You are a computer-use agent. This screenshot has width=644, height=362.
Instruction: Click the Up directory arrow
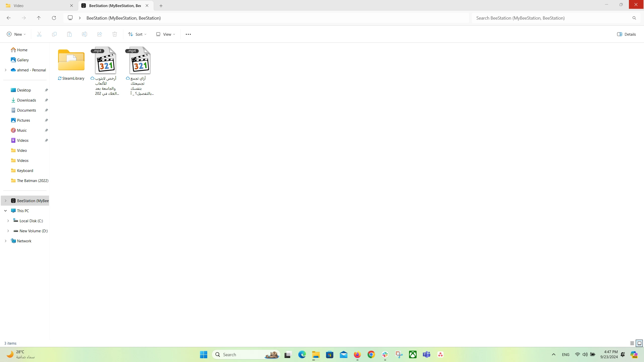pos(39,18)
